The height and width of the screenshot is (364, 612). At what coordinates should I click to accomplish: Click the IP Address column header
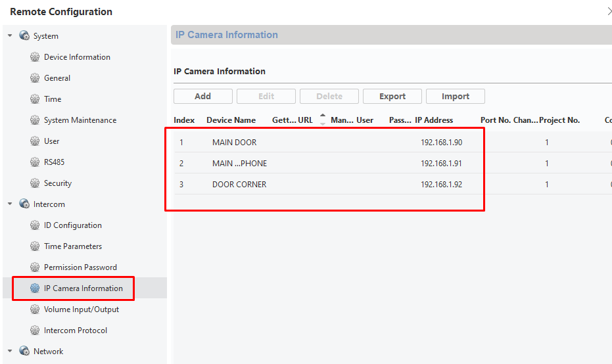pos(434,120)
